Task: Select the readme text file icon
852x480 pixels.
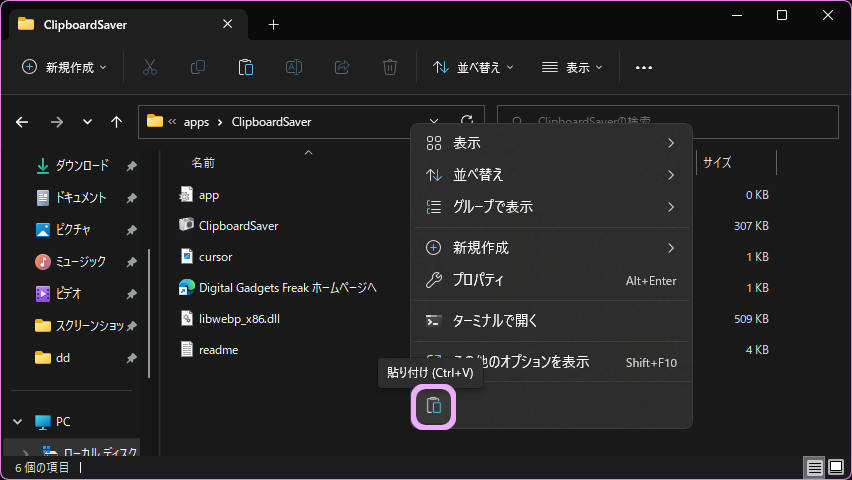Action: coord(186,349)
